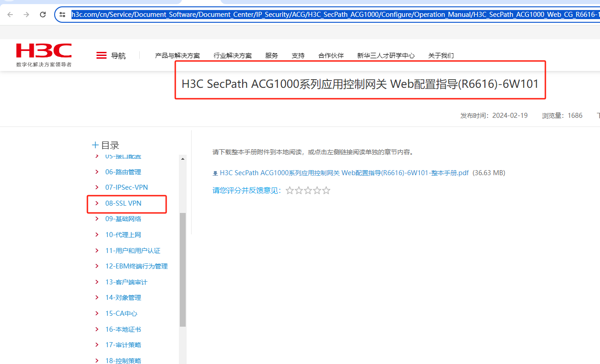The image size is (600, 364).
Task: Open the 服务 menu item
Action: tap(272, 56)
